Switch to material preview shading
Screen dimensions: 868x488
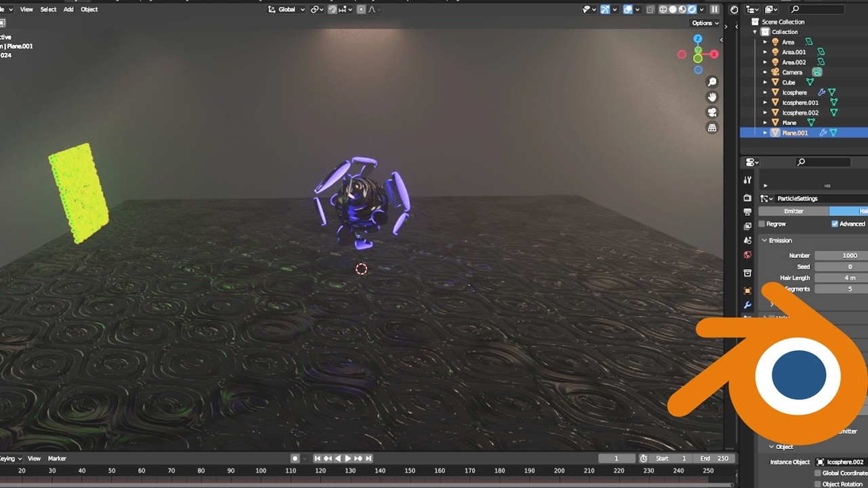682,9
